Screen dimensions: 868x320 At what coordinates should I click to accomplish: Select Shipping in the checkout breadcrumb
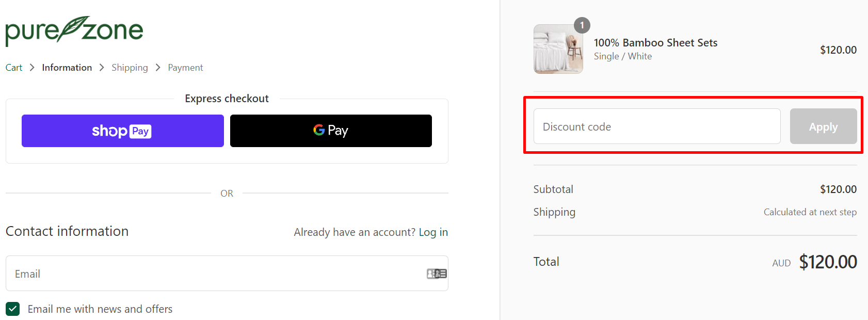point(130,67)
